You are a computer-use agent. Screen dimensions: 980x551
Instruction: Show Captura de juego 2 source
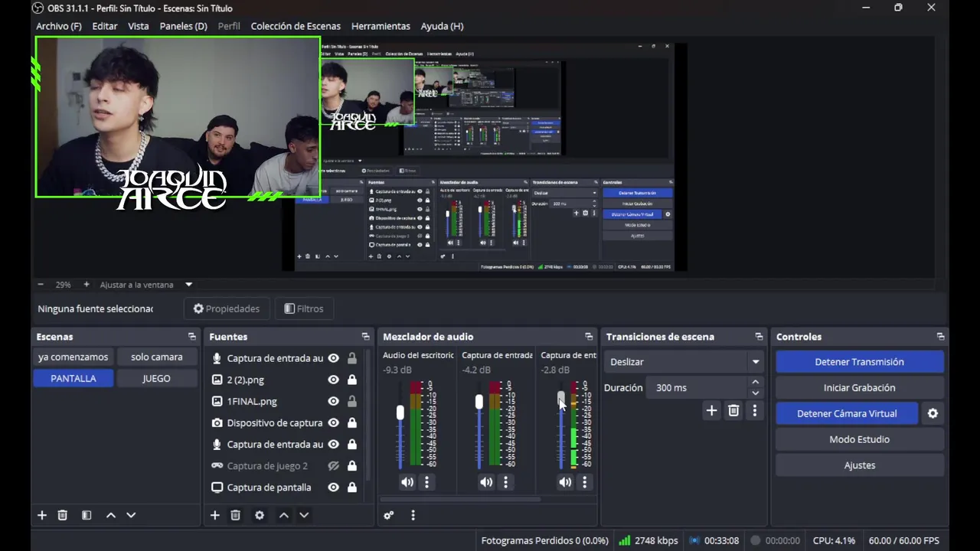(x=334, y=465)
